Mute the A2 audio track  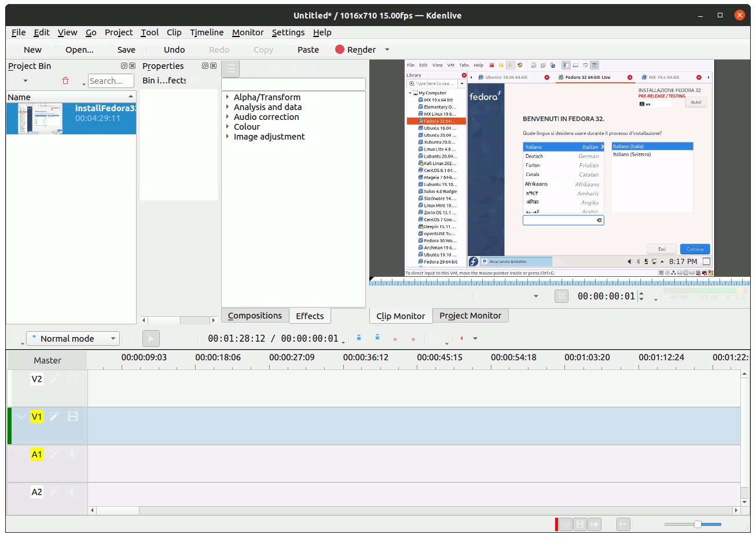pos(73,492)
